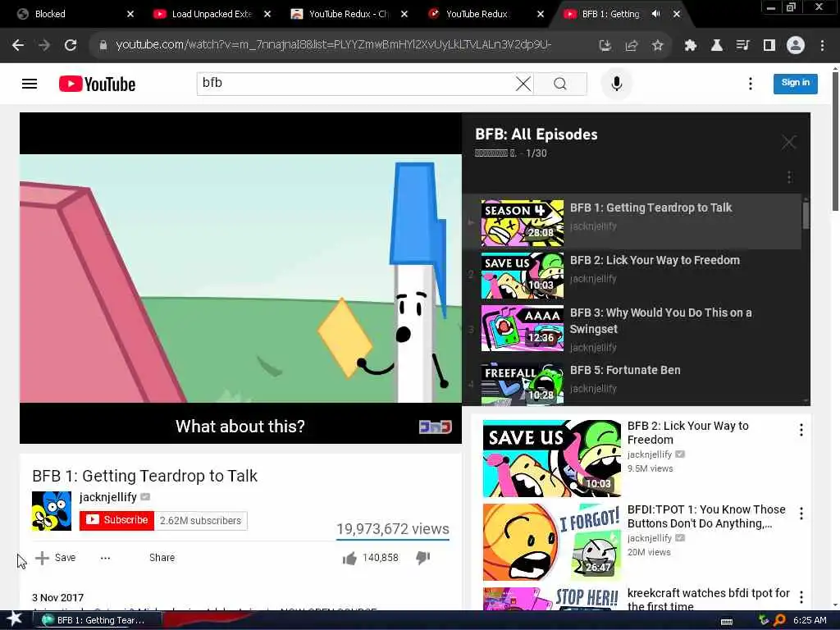Switch to YouTube Redux - Chrome tab
Image resolution: width=840 pixels, height=630 pixels.
pyautogui.click(x=349, y=14)
